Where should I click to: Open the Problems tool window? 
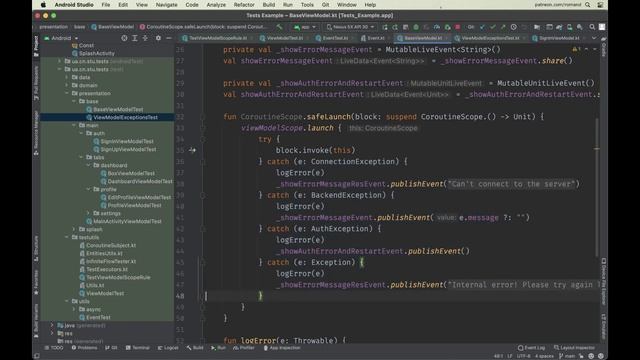[84, 348]
